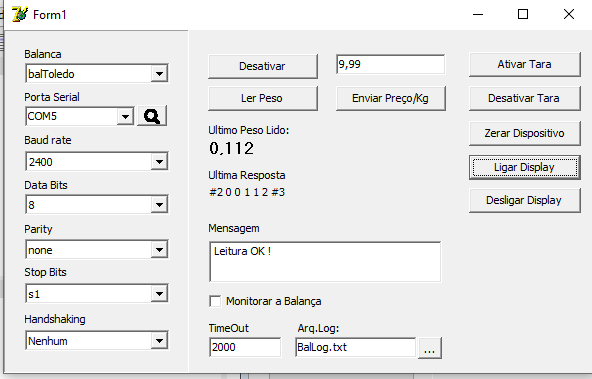Click the Enviar Preço/Kg button
This screenshot has width=592, height=379.
pyautogui.click(x=391, y=98)
